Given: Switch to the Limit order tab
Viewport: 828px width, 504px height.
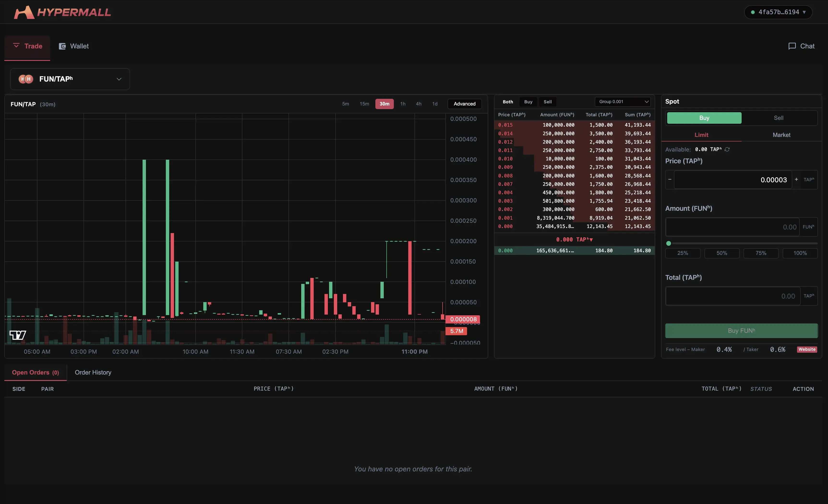Looking at the screenshot, I should coord(701,135).
